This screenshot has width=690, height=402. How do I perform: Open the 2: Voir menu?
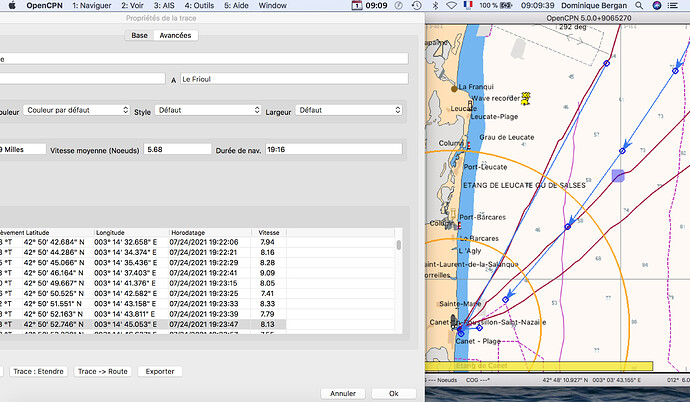pyautogui.click(x=132, y=5)
